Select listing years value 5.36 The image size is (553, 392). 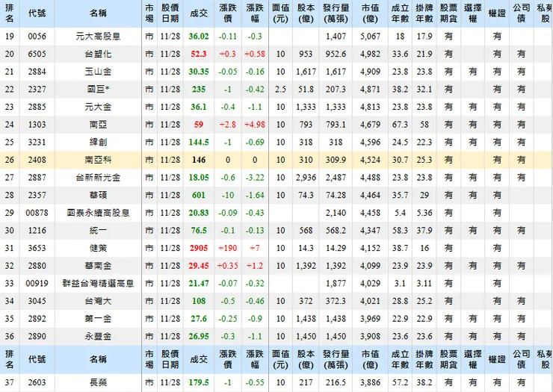coord(424,213)
